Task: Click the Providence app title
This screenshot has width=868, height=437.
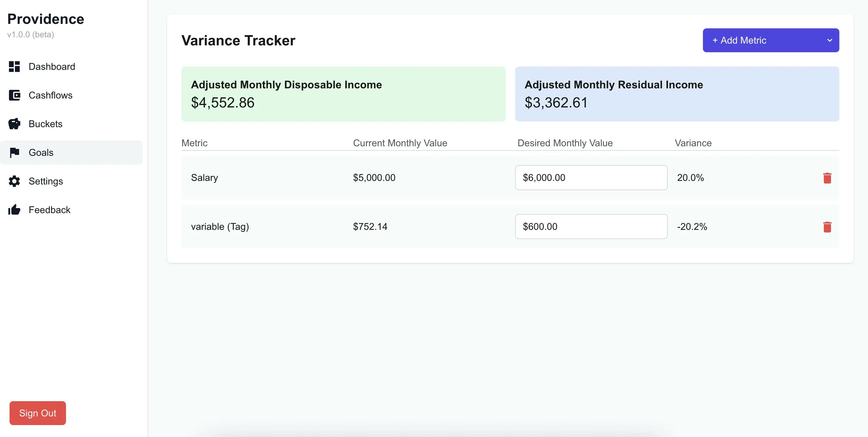Action: click(x=46, y=19)
